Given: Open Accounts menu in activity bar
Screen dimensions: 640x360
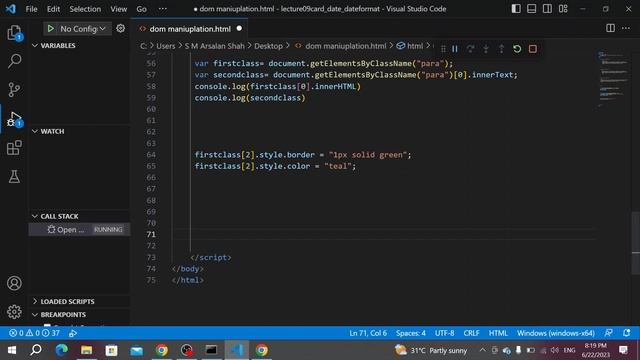Looking at the screenshot, I should [x=14, y=283].
